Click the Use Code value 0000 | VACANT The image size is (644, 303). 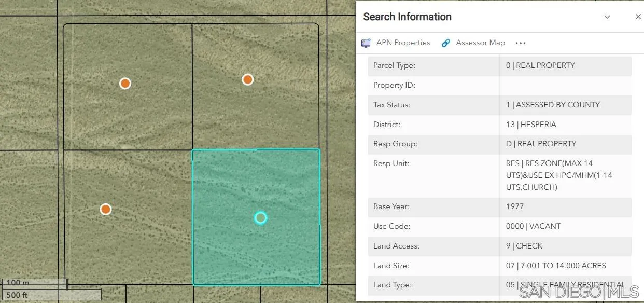pos(533,226)
